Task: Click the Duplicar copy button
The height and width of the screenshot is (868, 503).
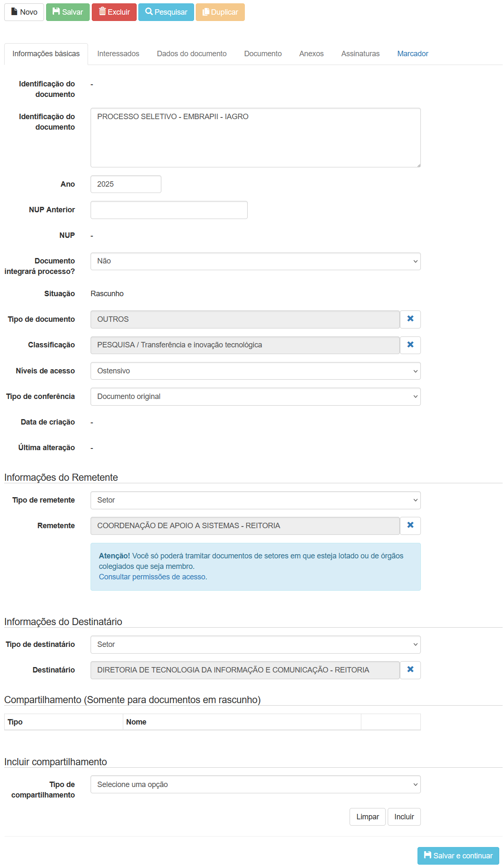Action: [x=220, y=12]
